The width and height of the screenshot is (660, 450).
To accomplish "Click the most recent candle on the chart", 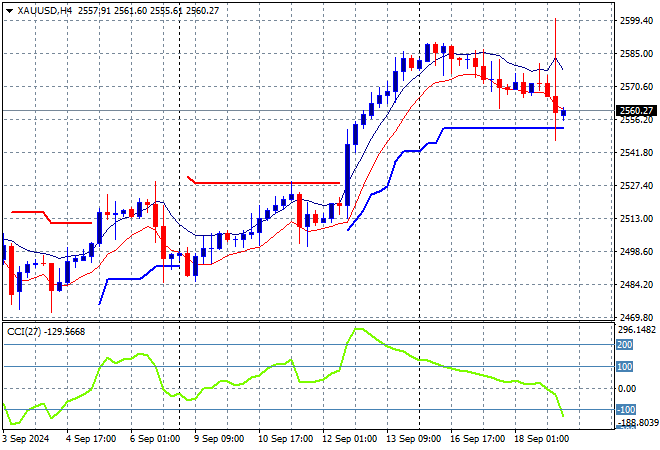I will point(563,112).
